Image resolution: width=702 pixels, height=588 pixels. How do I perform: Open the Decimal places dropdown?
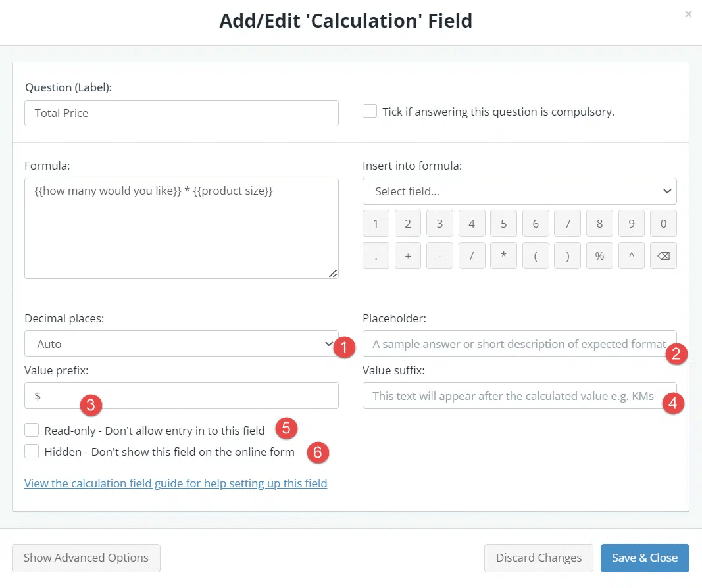pos(182,343)
